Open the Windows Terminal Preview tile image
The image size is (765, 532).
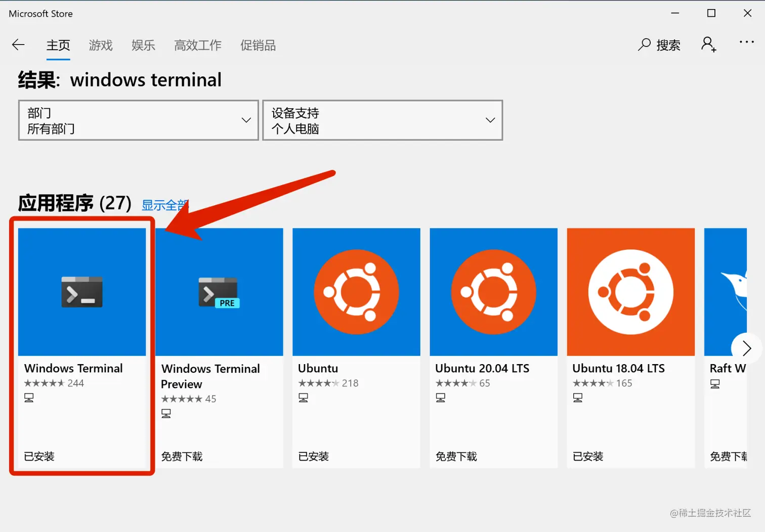coord(219,292)
